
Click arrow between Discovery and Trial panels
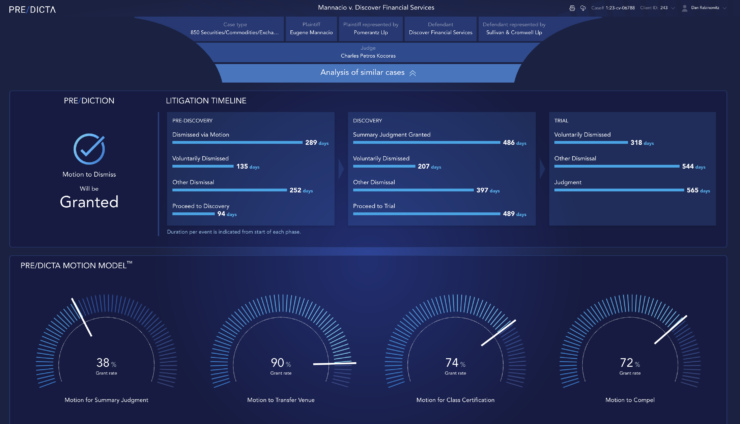click(x=540, y=168)
